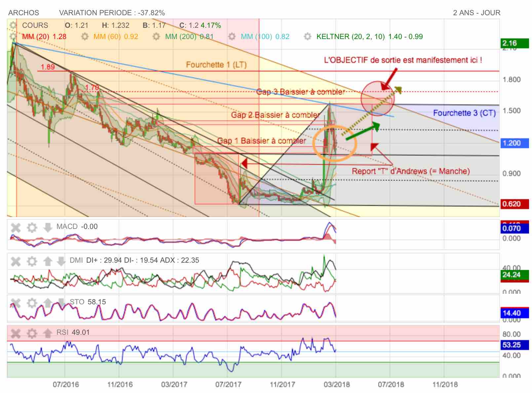Move the DMI panel up

48,261
